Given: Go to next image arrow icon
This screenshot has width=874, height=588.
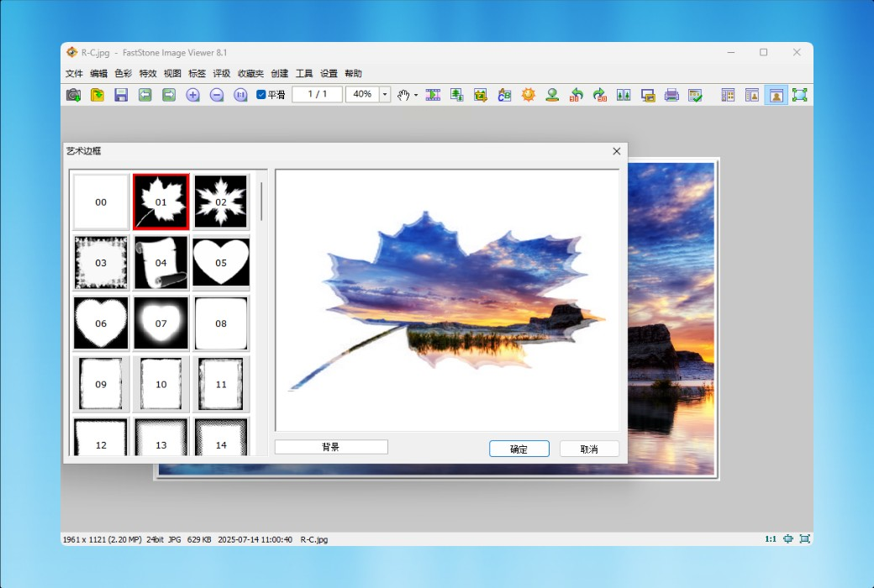Looking at the screenshot, I should tap(169, 95).
